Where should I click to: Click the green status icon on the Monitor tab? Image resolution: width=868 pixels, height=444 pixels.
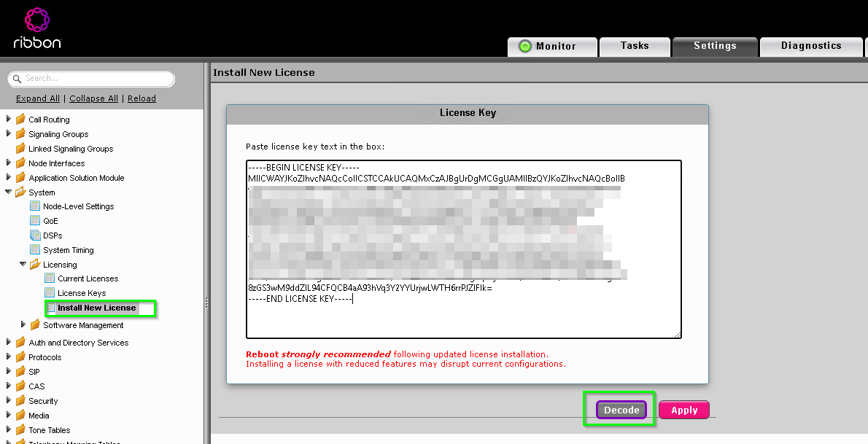(526, 46)
